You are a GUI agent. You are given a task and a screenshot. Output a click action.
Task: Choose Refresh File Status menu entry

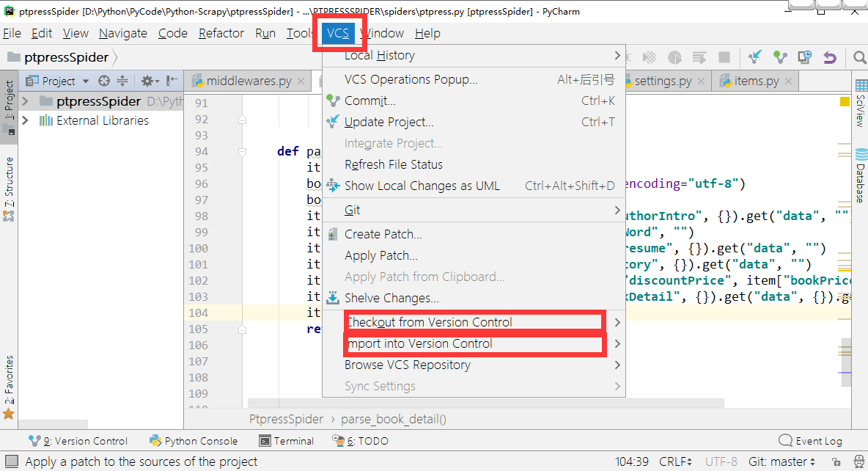474,164
